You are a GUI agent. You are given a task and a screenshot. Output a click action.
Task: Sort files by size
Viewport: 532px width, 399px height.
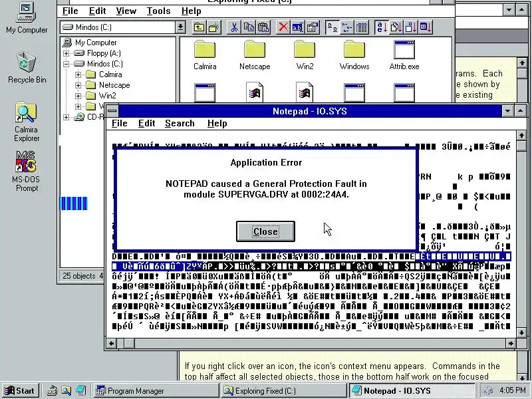click(x=411, y=27)
